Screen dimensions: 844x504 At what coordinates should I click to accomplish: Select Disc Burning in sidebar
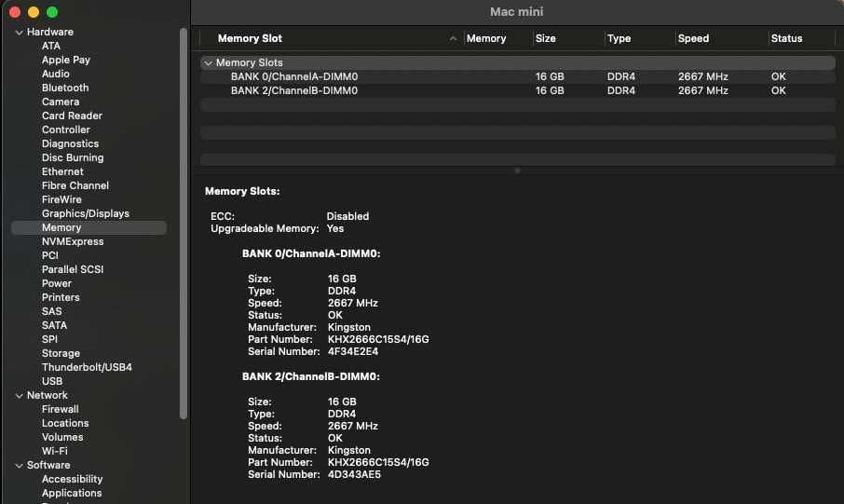(x=73, y=157)
